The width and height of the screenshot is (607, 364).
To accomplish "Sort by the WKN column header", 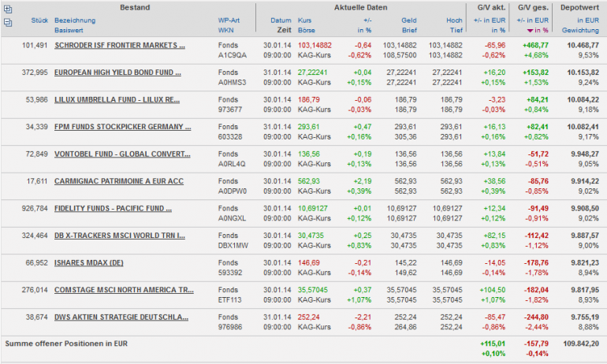I will (226, 30).
